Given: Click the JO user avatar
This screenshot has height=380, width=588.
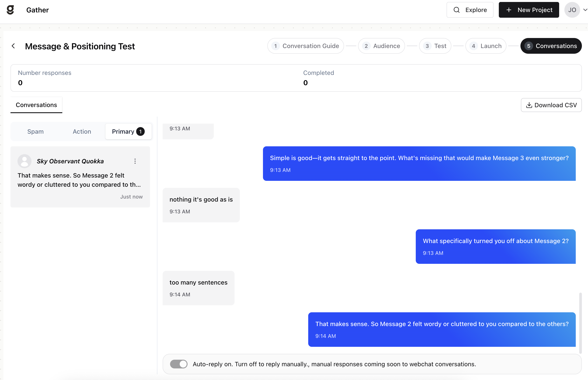Looking at the screenshot, I should (x=572, y=10).
